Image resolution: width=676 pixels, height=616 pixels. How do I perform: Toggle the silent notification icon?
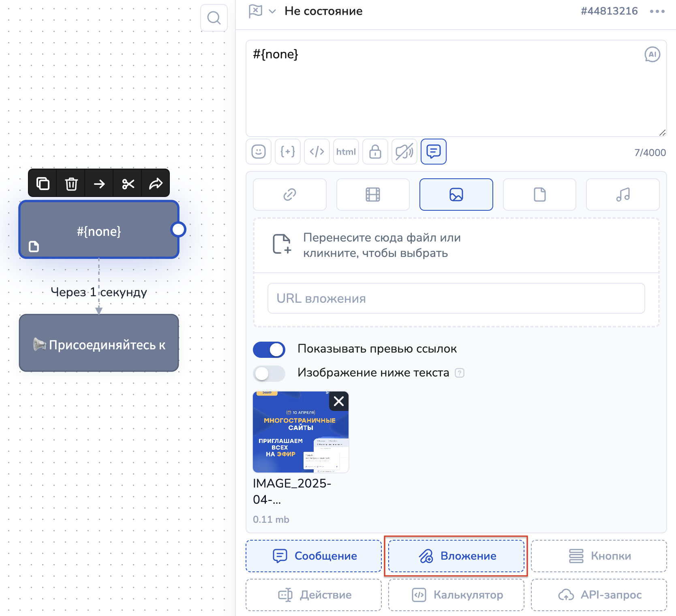404,152
